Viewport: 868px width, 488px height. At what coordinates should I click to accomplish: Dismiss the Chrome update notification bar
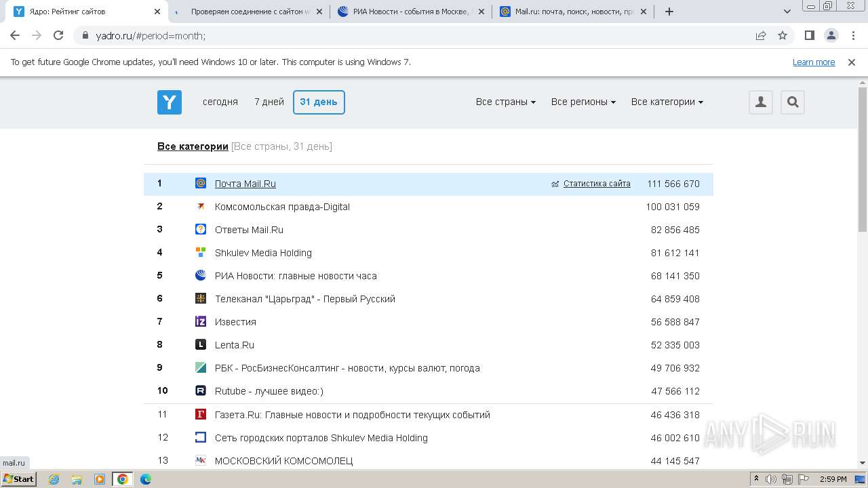pos(852,62)
